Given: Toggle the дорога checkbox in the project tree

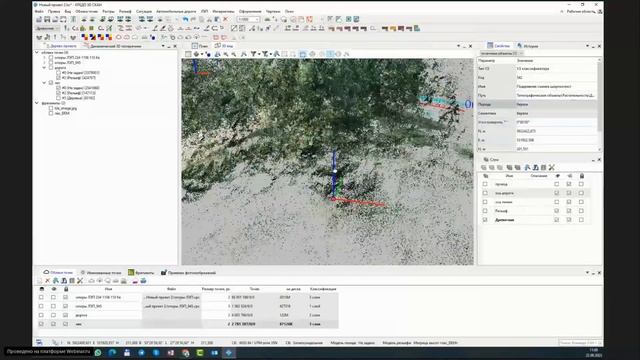Looking at the screenshot, I should 51,68.
